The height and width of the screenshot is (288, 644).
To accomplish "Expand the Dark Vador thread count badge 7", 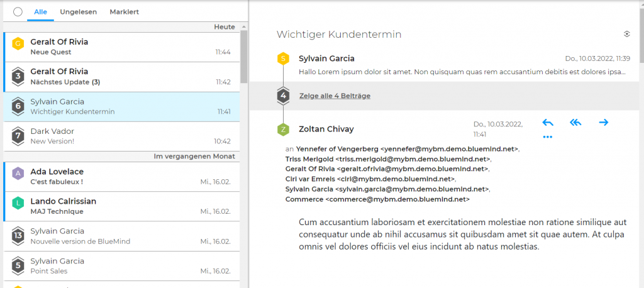I will (18, 136).
